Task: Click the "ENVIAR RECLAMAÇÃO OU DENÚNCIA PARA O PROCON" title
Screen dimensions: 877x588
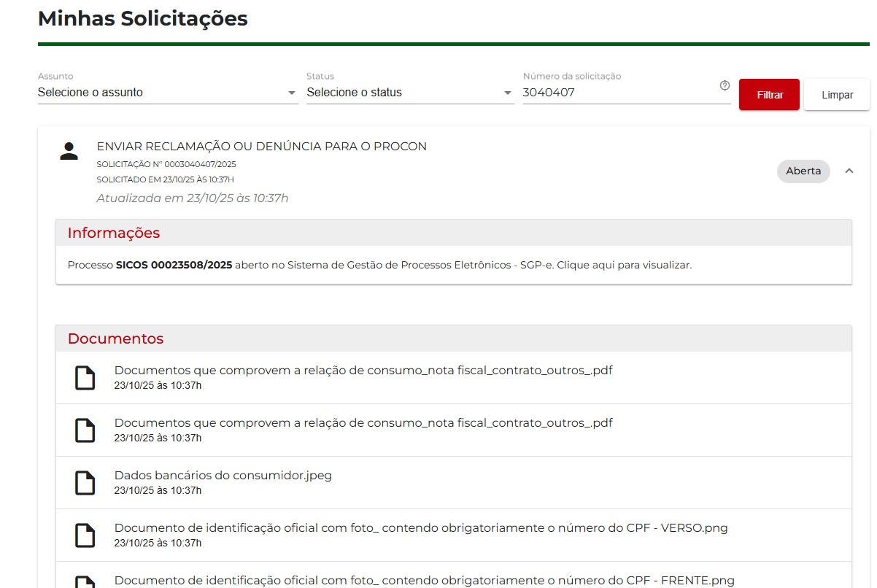Action: (x=261, y=147)
